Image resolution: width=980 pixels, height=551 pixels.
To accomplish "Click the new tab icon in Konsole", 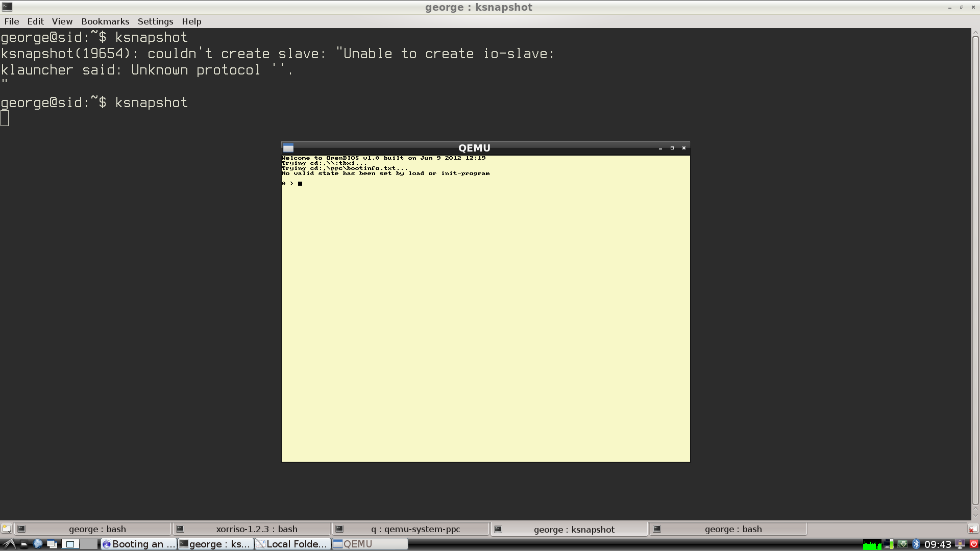I will 6,529.
